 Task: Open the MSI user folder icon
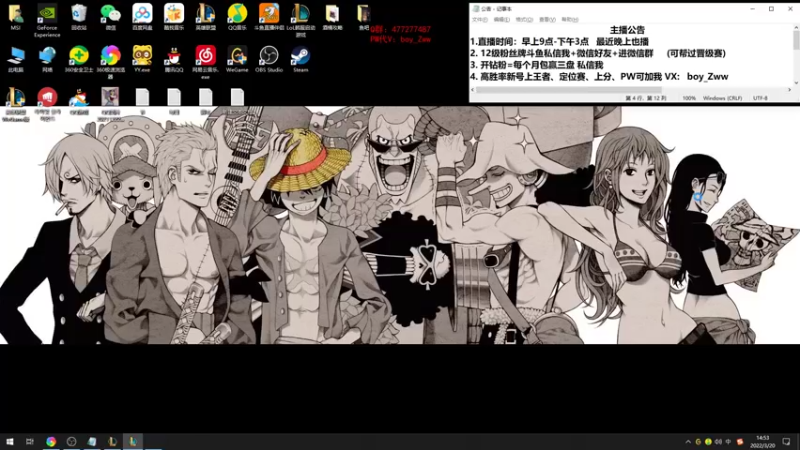[15, 17]
